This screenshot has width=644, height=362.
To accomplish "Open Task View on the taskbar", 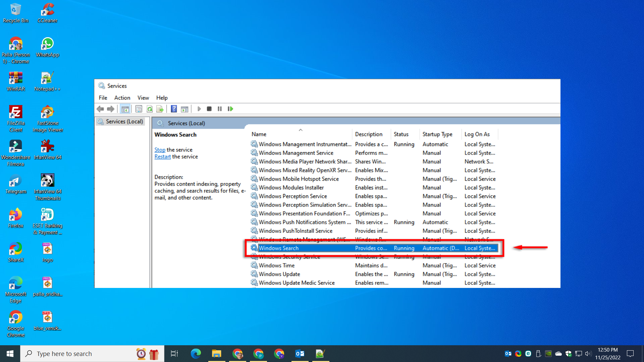I will [x=174, y=354].
